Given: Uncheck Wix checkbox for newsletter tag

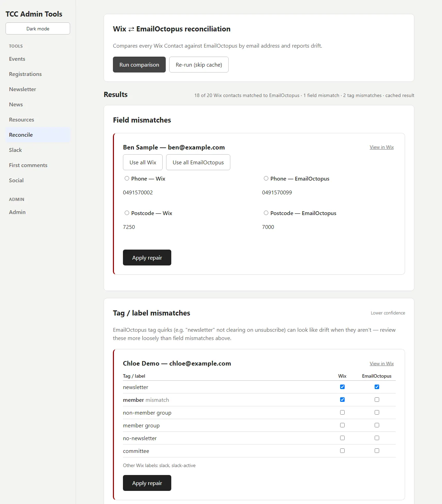Looking at the screenshot, I should pyautogui.click(x=342, y=387).
